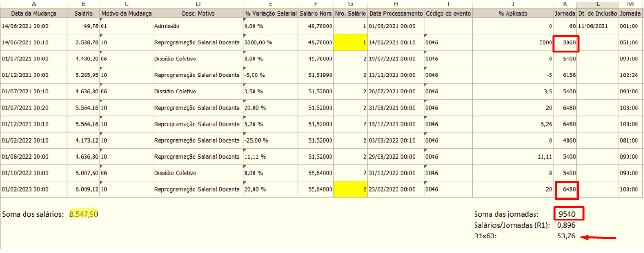Select the yellow Nro. Salário cell showing 1
Image resolution: width=644 pixels, height=253 pixels.
point(350,42)
